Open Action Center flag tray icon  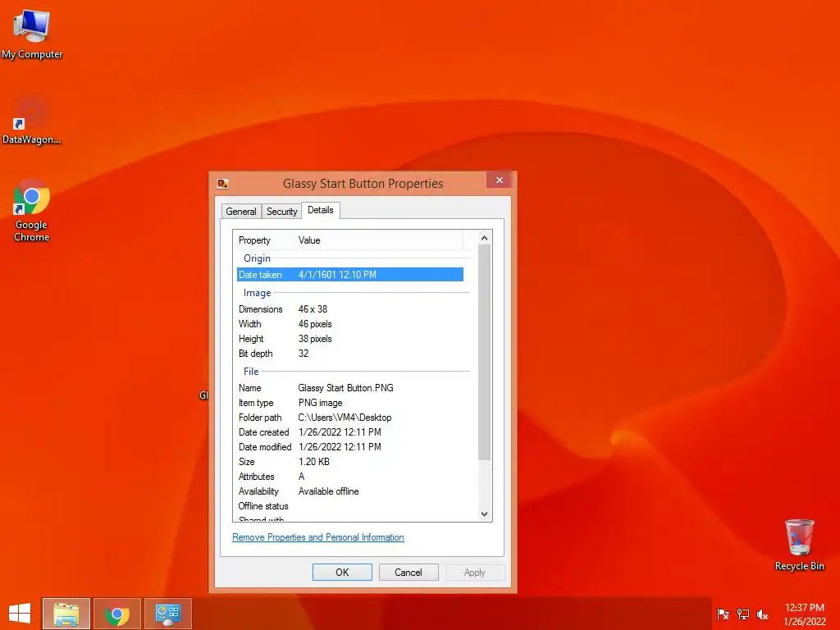pos(724,614)
